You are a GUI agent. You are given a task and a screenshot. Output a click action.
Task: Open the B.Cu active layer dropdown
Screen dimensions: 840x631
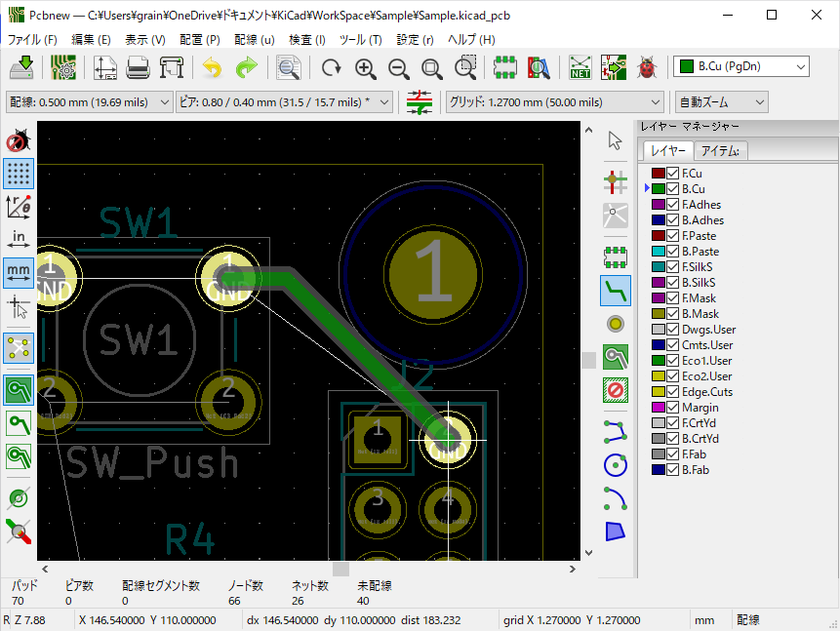(740, 66)
